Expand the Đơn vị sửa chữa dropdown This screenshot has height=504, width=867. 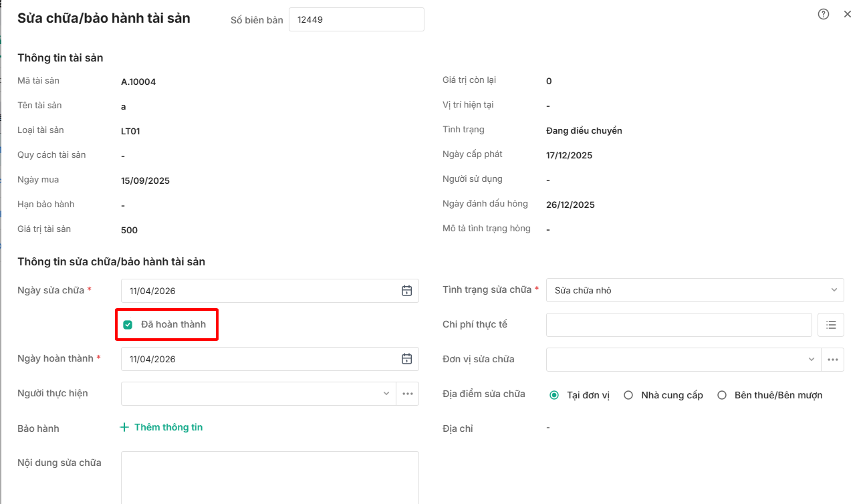(x=683, y=360)
